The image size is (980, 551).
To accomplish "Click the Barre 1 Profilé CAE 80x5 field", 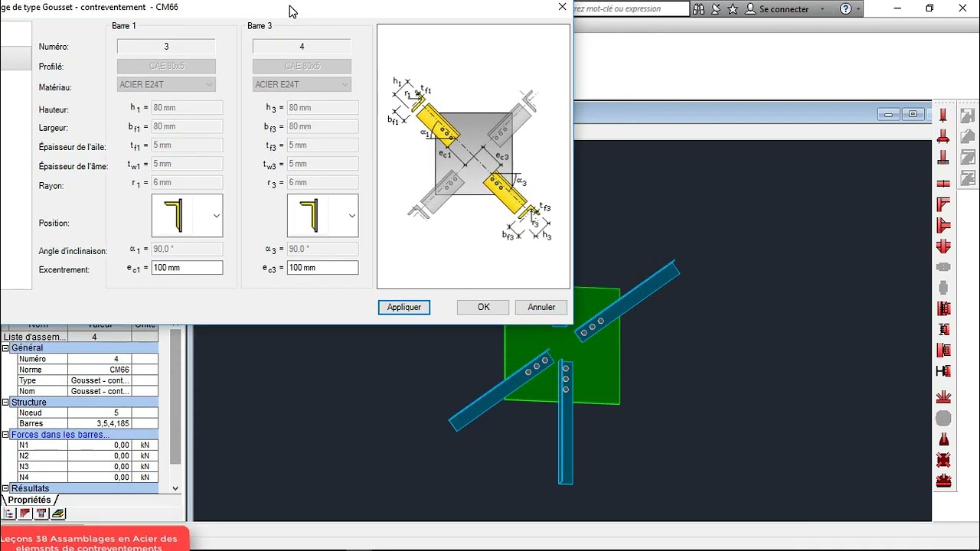I will click(x=166, y=67).
